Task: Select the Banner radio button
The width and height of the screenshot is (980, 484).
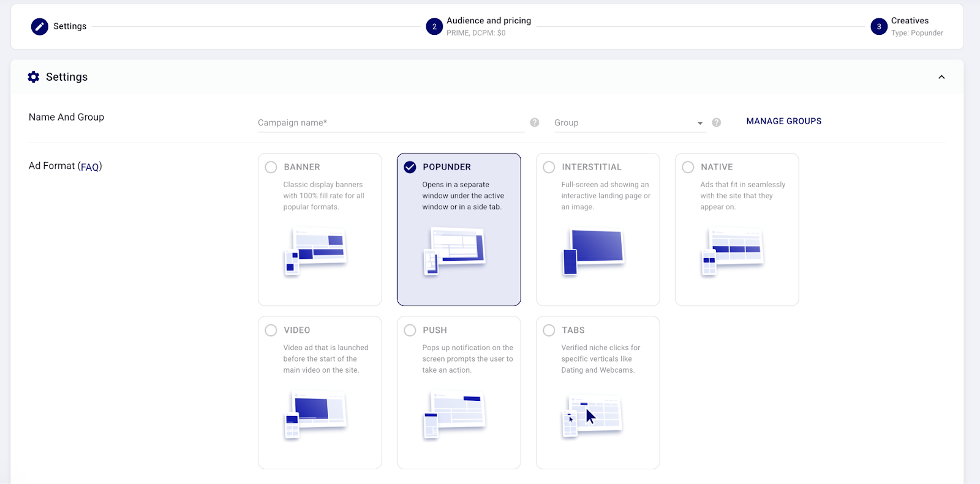Action: point(271,167)
